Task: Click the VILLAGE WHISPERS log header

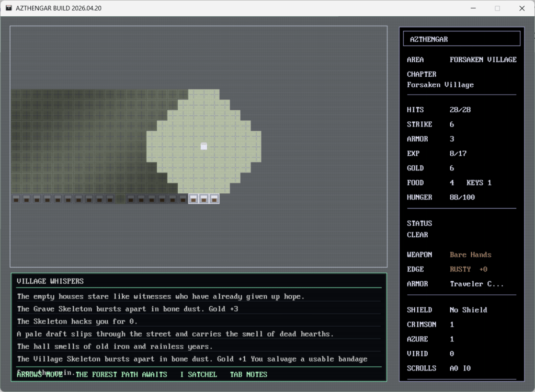Action: pos(50,281)
